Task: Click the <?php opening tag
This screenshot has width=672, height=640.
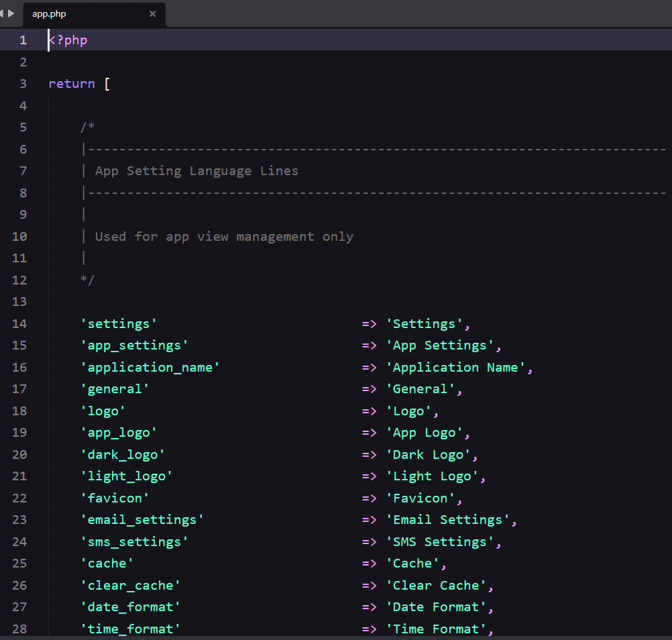Action: [x=68, y=40]
